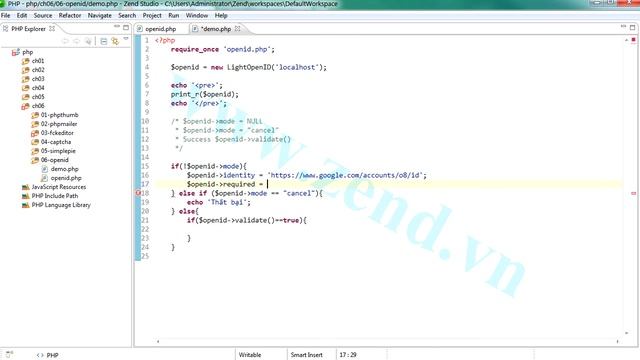Viewport: 640px width, 360px height.
Task: Click the PHP Language Library icon
Action: [x=25, y=205]
